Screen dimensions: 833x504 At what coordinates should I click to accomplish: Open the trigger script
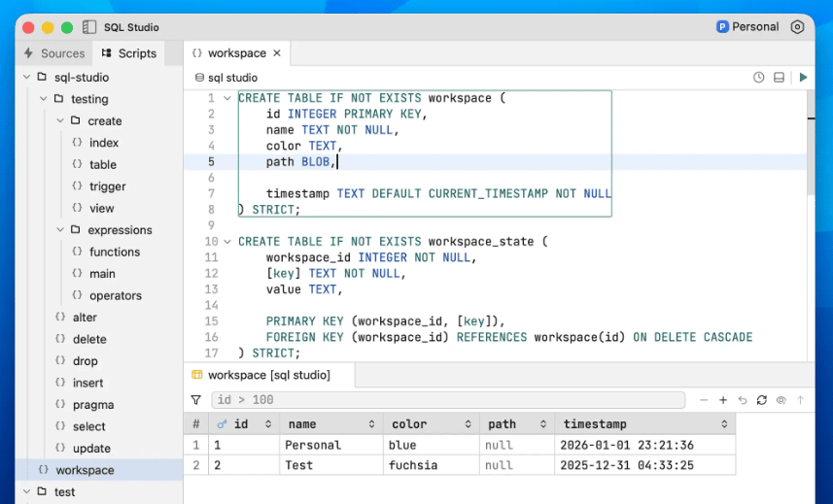tap(107, 186)
